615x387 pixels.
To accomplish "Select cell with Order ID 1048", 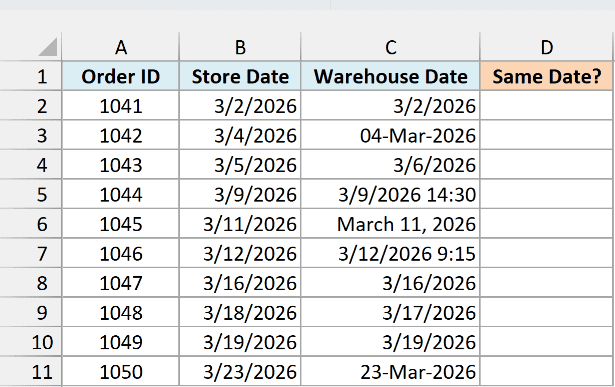I will tap(120, 313).
